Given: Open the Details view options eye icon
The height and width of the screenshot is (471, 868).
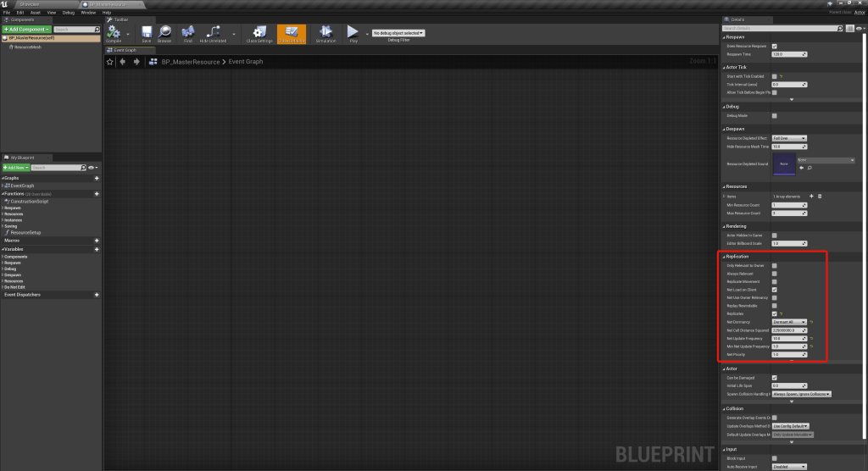Looking at the screenshot, I should pyautogui.click(x=860, y=28).
